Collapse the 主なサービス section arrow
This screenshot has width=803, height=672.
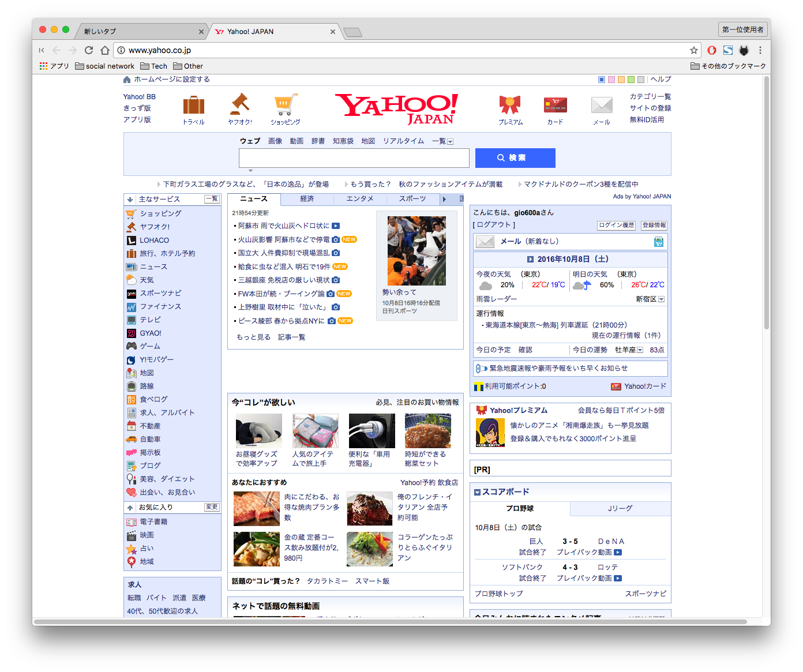(x=130, y=200)
